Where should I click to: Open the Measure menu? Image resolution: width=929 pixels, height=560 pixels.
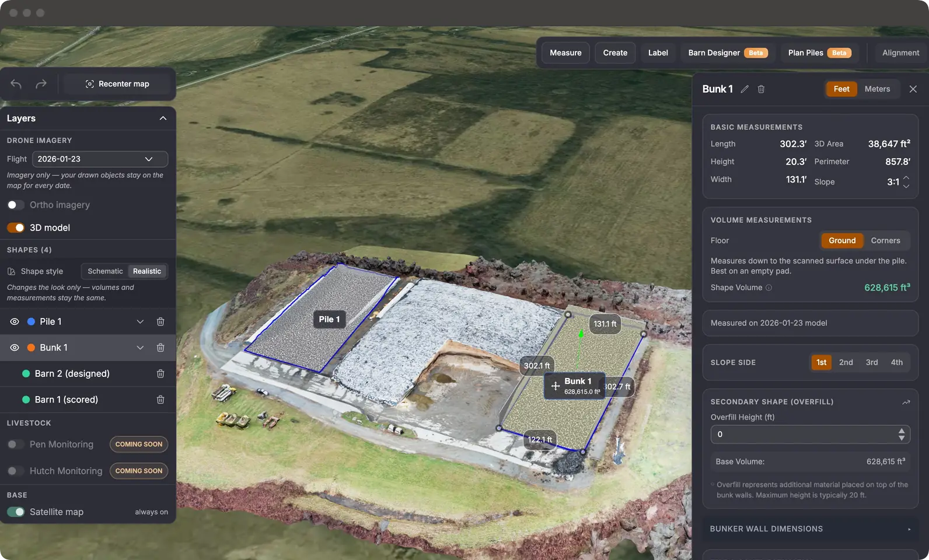coord(565,52)
